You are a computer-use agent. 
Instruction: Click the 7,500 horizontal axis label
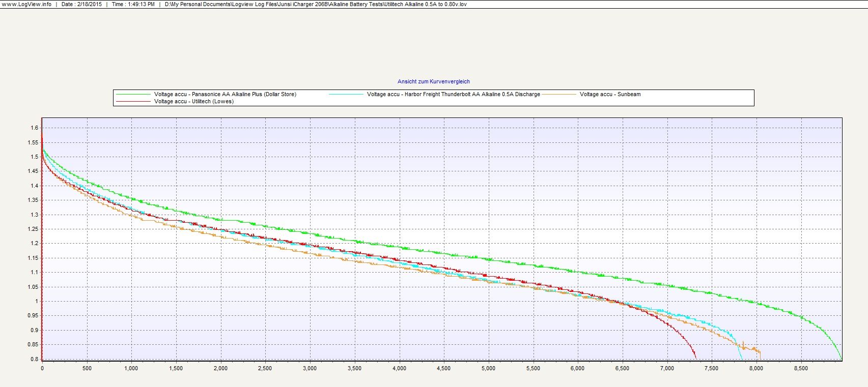click(x=711, y=368)
